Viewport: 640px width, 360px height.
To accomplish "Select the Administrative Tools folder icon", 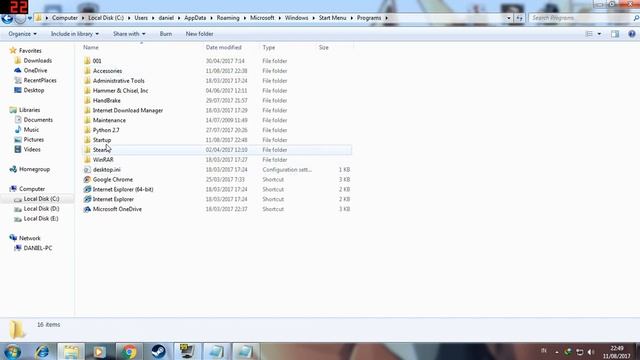I will [x=87, y=80].
